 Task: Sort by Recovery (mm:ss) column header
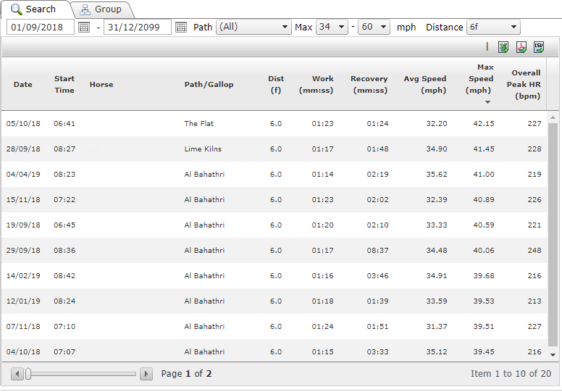pyautogui.click(x=369, y=85)
